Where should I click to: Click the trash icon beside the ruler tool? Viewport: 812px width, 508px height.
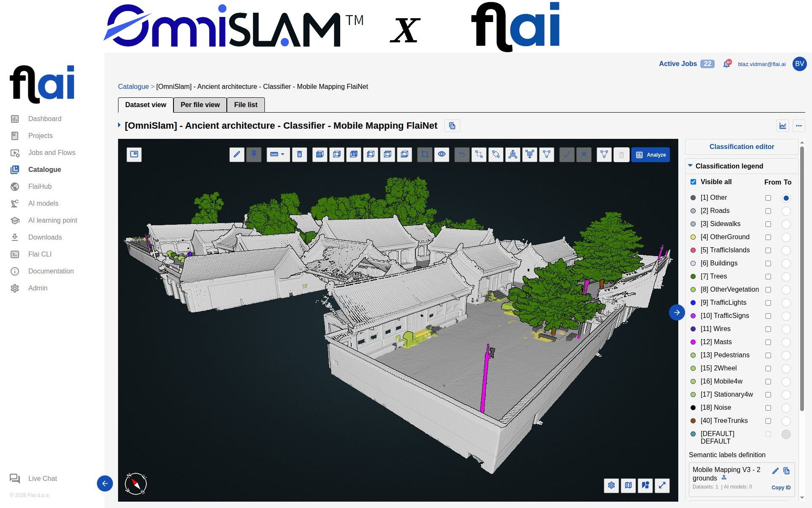[300, 155]
